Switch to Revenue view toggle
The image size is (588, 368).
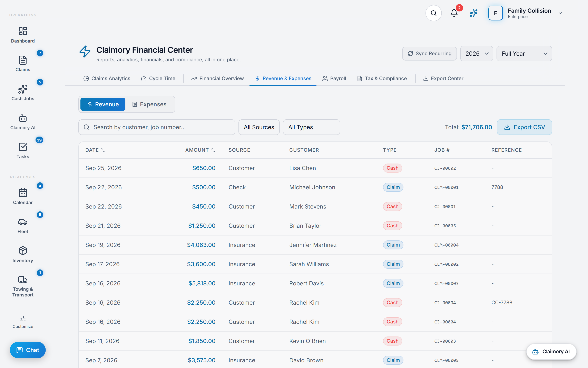[x=103, y=104]
